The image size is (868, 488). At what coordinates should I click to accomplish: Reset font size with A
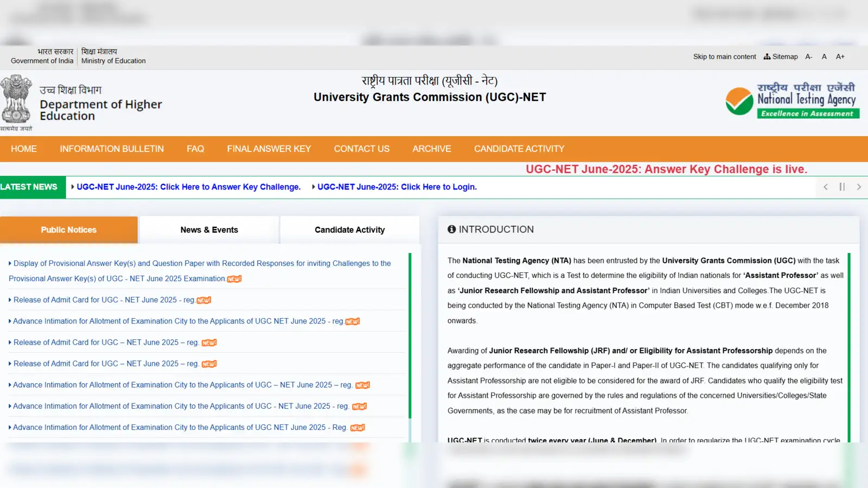point(824,56)
